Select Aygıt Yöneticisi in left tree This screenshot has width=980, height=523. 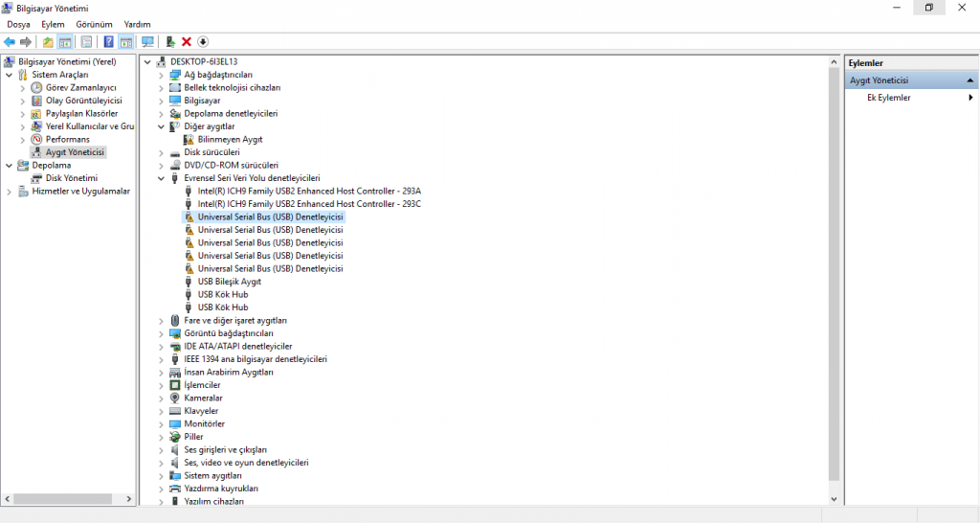(x=75, y=152)
